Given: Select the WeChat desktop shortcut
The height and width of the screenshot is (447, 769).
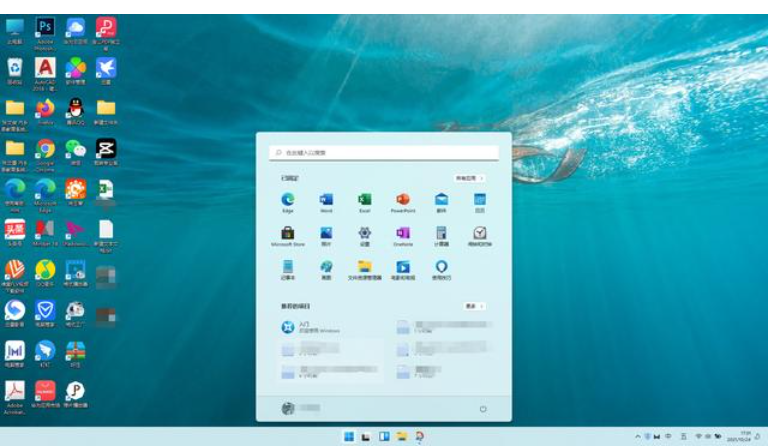Looking at the screenshot, I should point(76,152).
